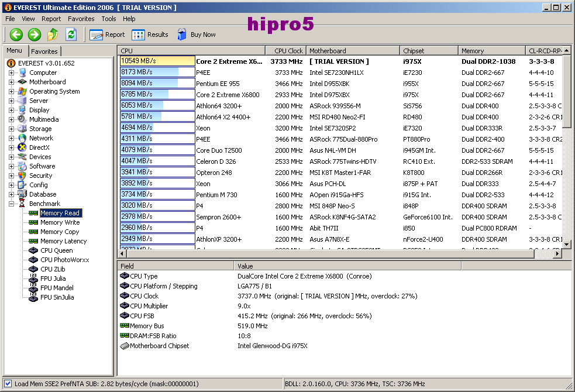575x392 pixels.
Task: Select the Memory Write benchmark
Action: point(60,222)
